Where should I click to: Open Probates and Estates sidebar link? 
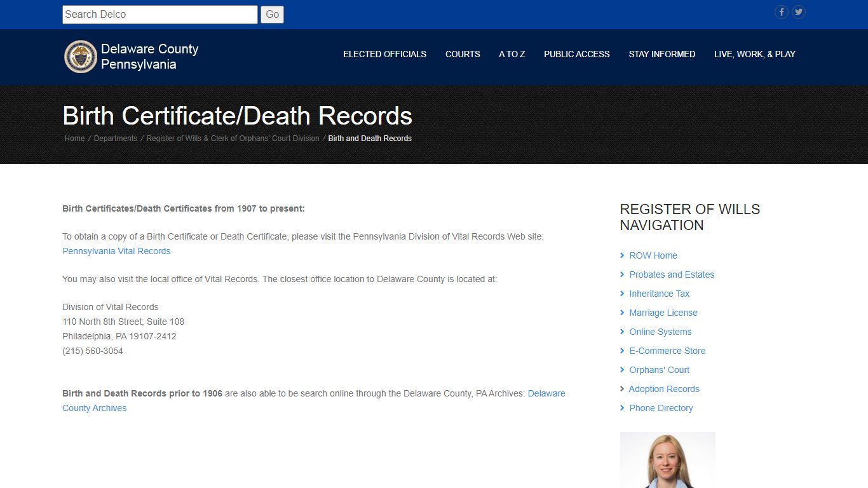(x=672, y=274)
